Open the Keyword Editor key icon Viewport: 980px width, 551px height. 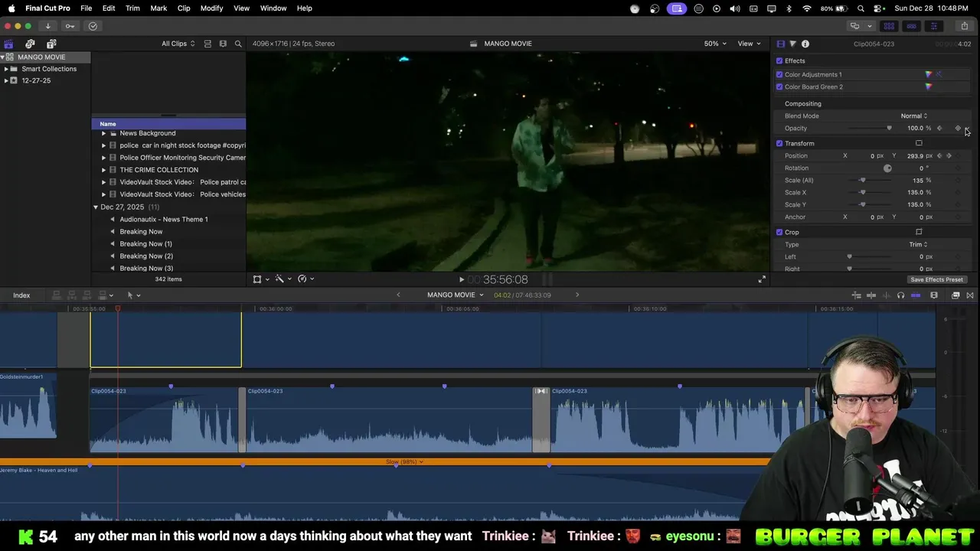pos(70,26)
